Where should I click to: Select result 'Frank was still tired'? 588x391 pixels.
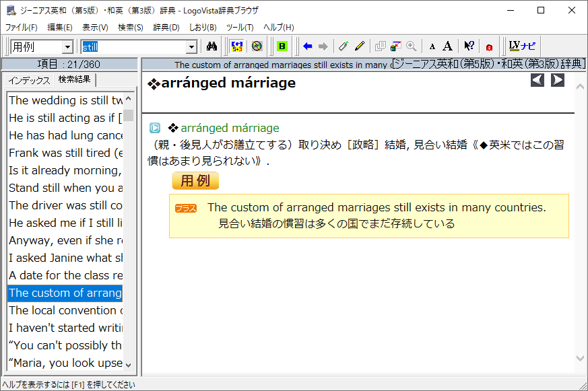(65, 153)
